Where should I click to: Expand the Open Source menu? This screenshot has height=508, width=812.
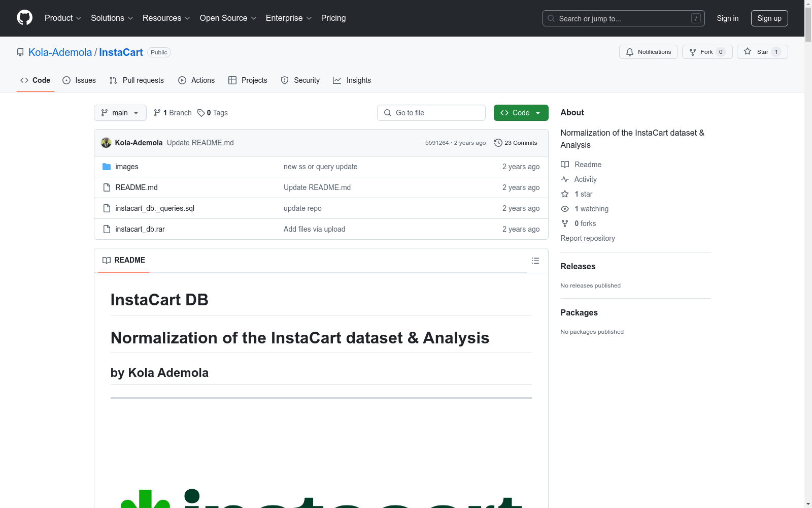(228, 18)
